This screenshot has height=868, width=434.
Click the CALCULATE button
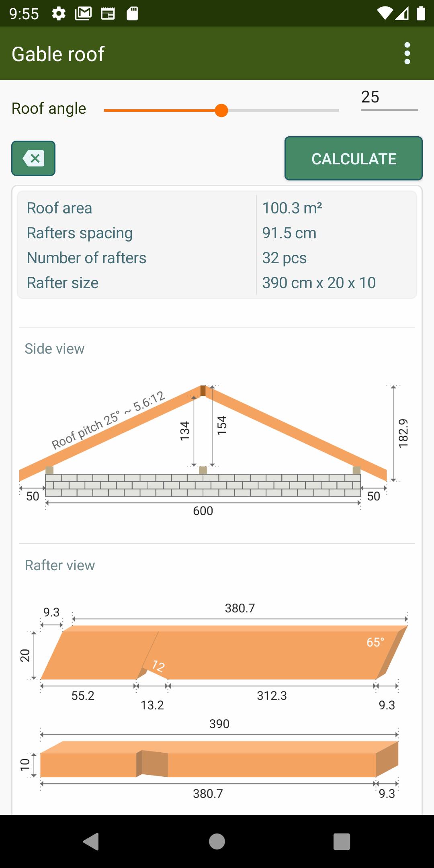354,158
